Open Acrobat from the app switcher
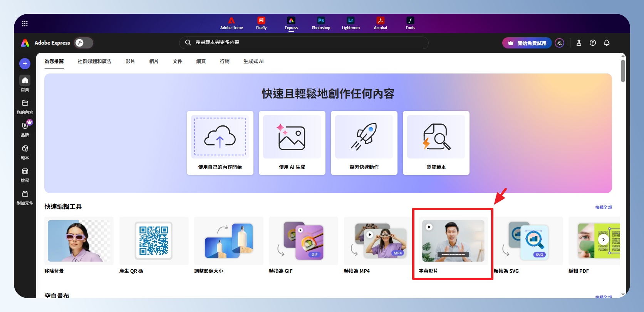644x312 pixels. click(381, 23)
